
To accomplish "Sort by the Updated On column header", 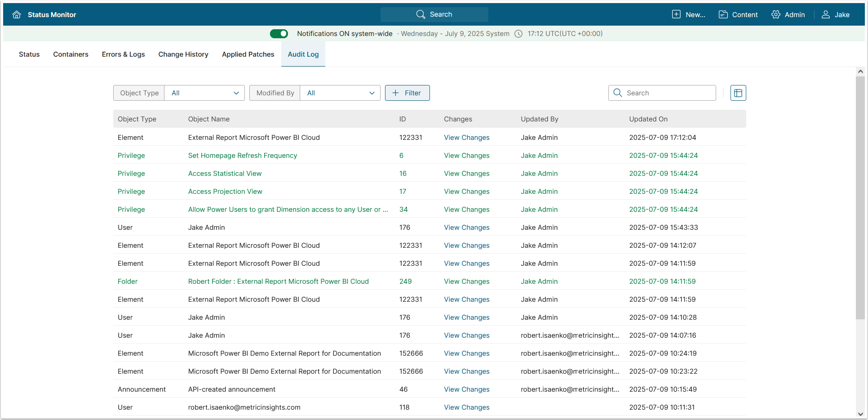I will (648, 119).
